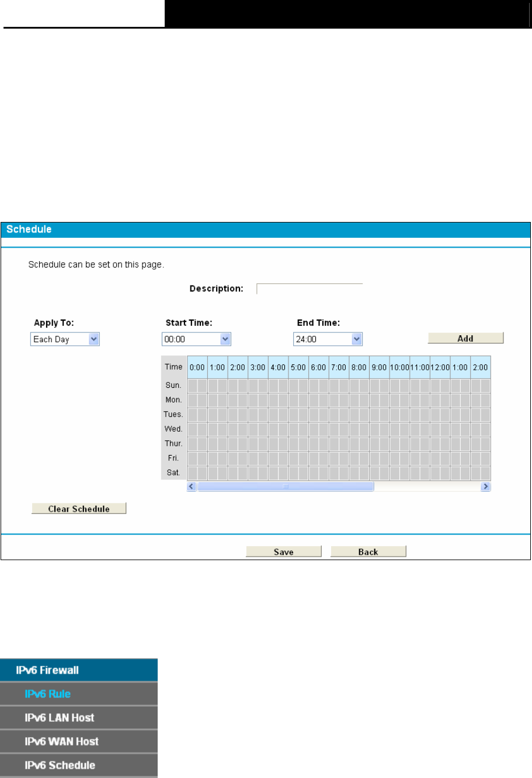Toggle the first Mon. cell under 3:00
Viewport: 532px width, 778px height.
[253, 400]
